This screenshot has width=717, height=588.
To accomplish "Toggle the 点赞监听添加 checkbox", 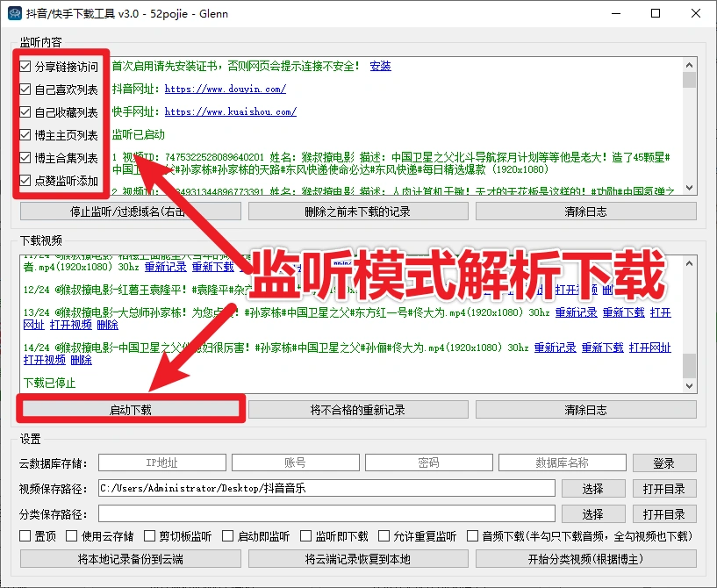I will tap(26, 181).
